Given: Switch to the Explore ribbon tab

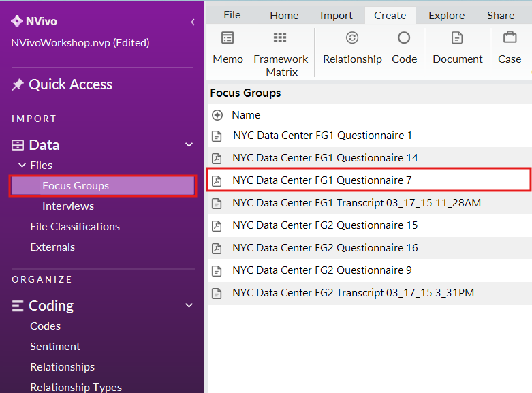Looking at the screenshot, I should (x=446, y=16).
